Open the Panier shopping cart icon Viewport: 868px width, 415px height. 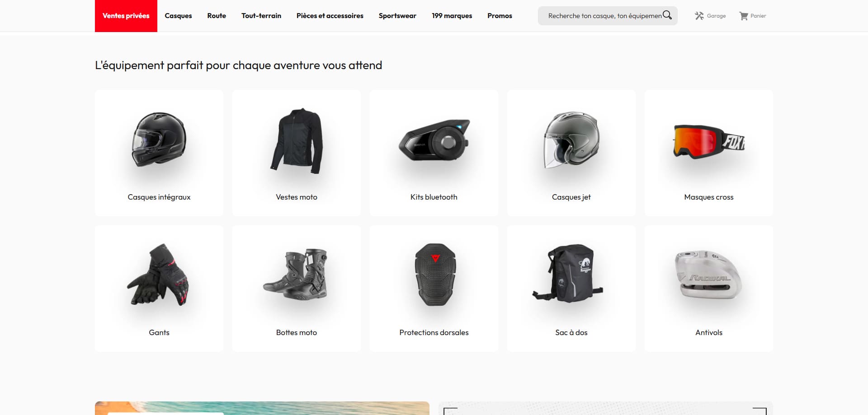pyautogui.click(x=744, y=16)
